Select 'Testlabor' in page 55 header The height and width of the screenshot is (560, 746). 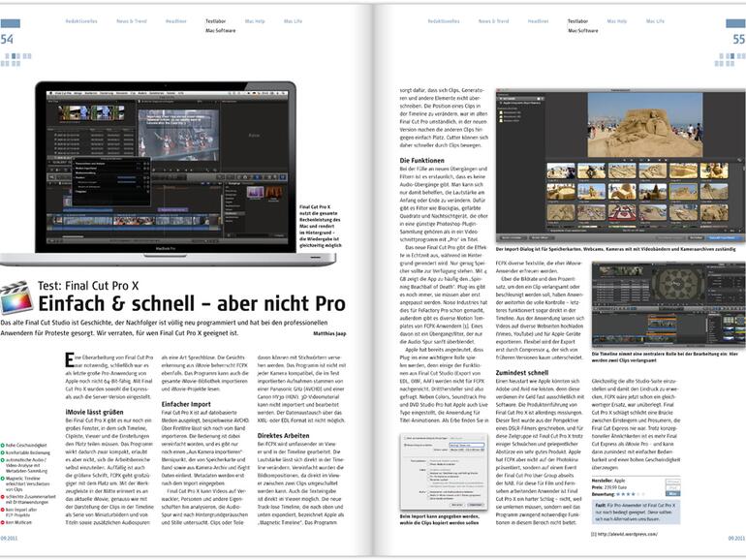click(577, 21)
